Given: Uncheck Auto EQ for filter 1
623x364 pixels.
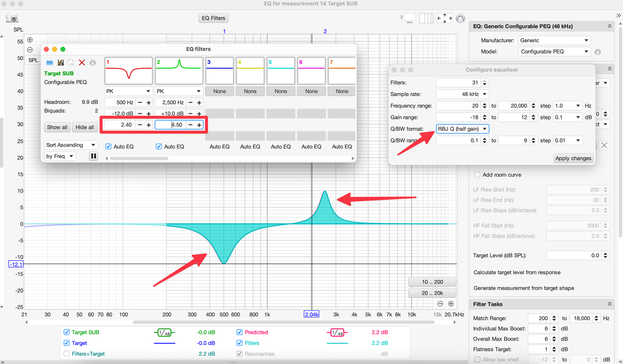Looking at the screenshot, I should 108,147.
